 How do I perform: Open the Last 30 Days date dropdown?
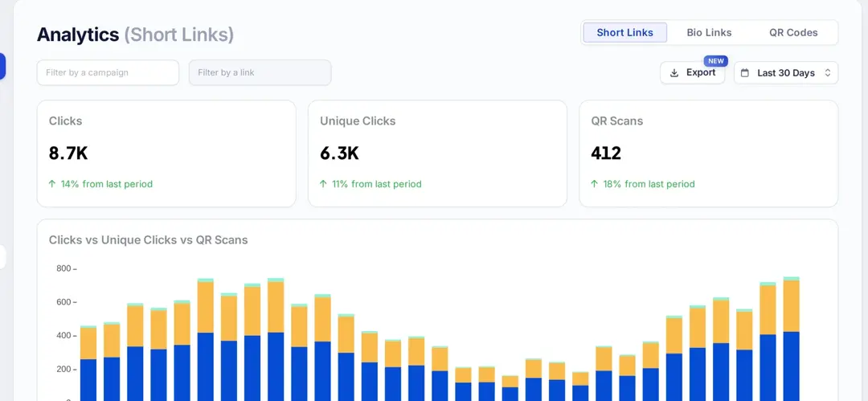pyautogui.click(x=786, y=72)
